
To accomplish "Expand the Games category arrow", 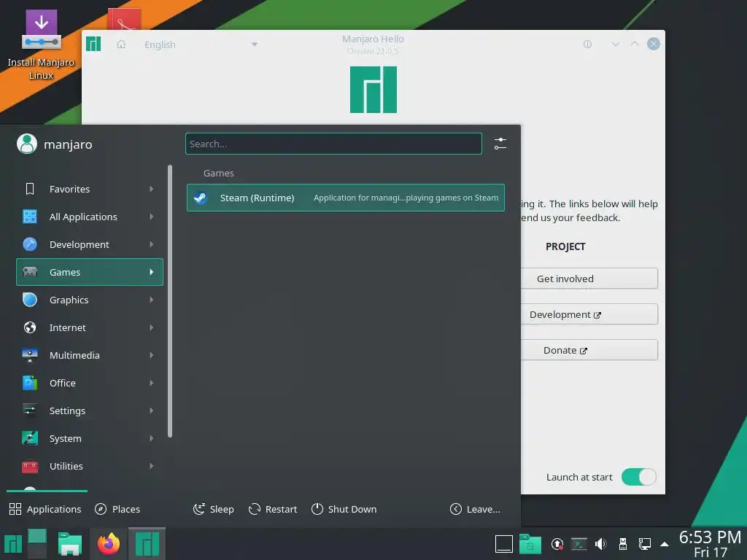I will 152,272.
